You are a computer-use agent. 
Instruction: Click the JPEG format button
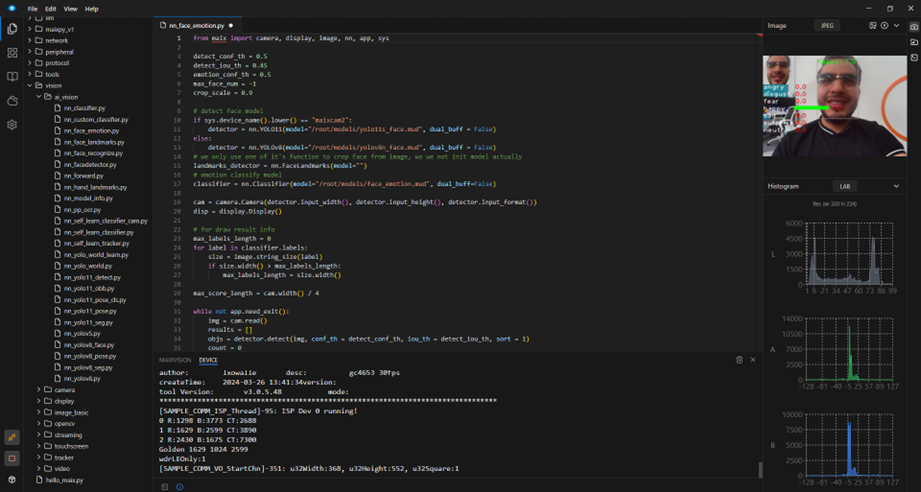[x=827, y=26]
